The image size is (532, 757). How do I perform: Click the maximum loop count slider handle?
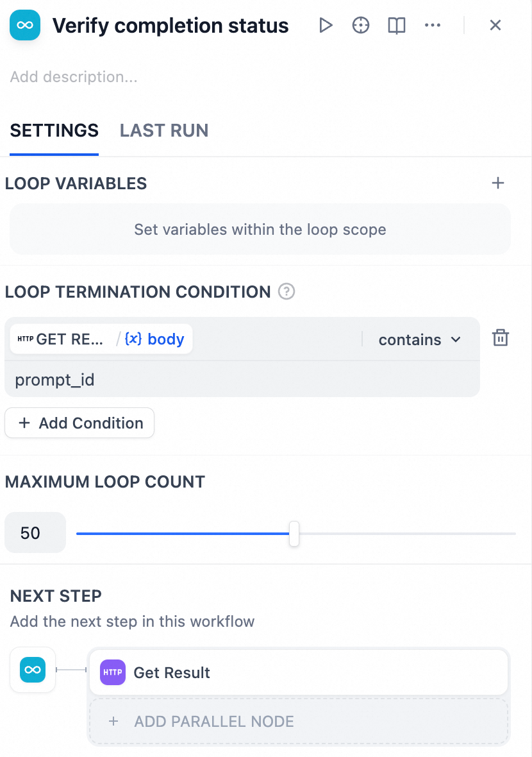294,533
